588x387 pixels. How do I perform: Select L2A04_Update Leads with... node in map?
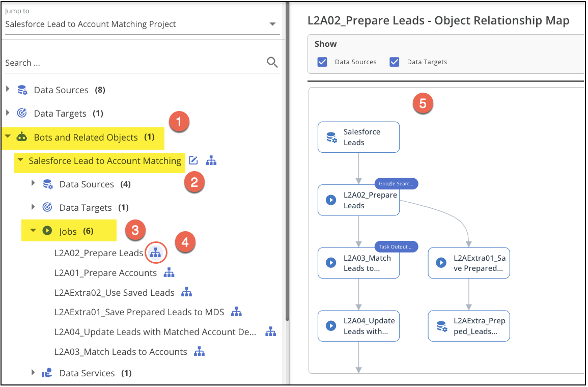coord(358,326)
